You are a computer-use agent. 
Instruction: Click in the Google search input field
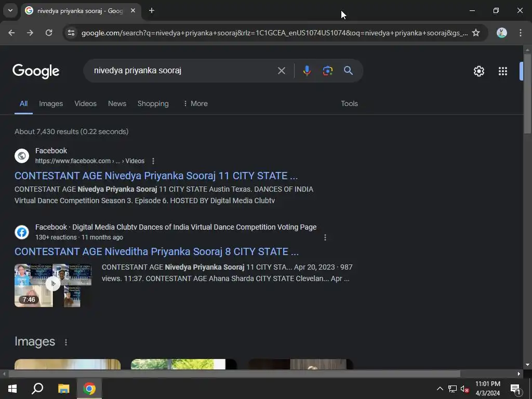[x=181, y=71]
